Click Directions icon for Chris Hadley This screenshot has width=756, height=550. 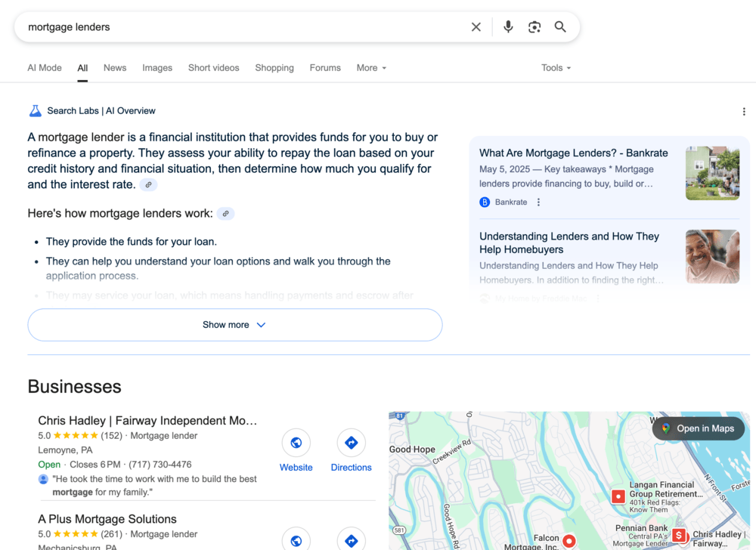[351, 443]
